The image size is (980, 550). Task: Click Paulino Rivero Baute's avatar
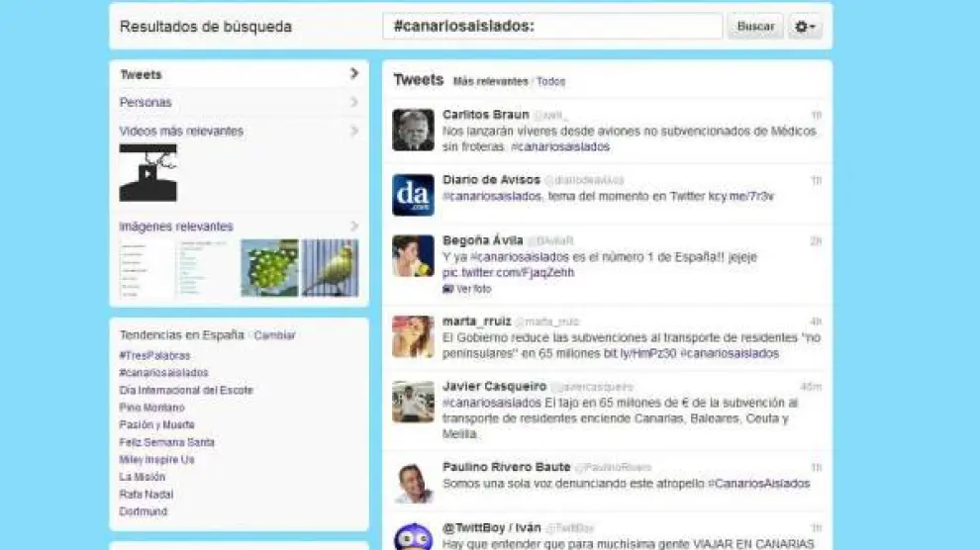tap(413, 482)
